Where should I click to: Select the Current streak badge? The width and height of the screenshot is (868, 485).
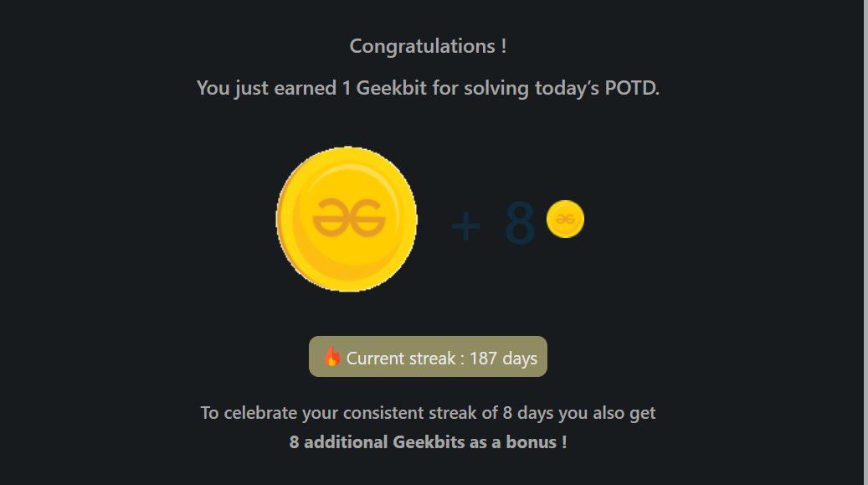click(428, 357)
